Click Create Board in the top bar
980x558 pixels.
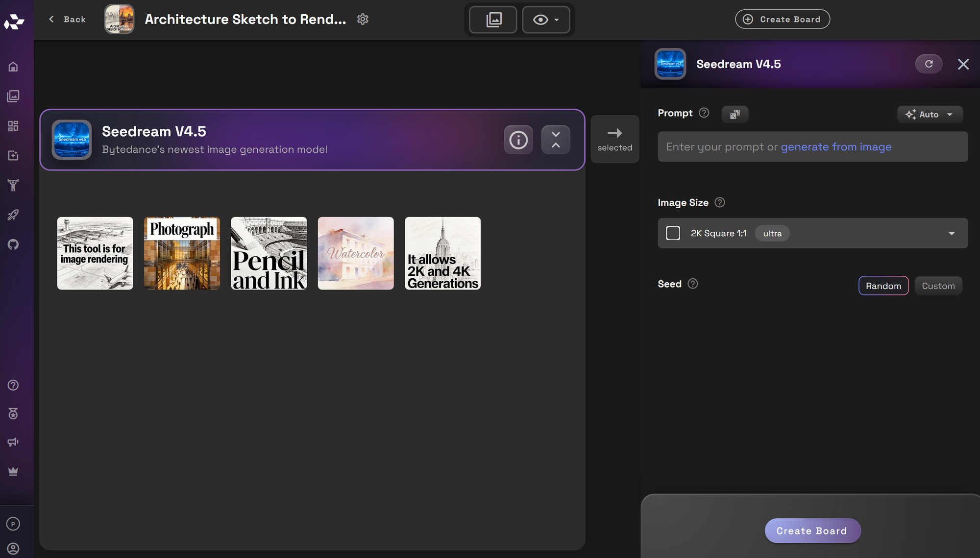[783, 19]
